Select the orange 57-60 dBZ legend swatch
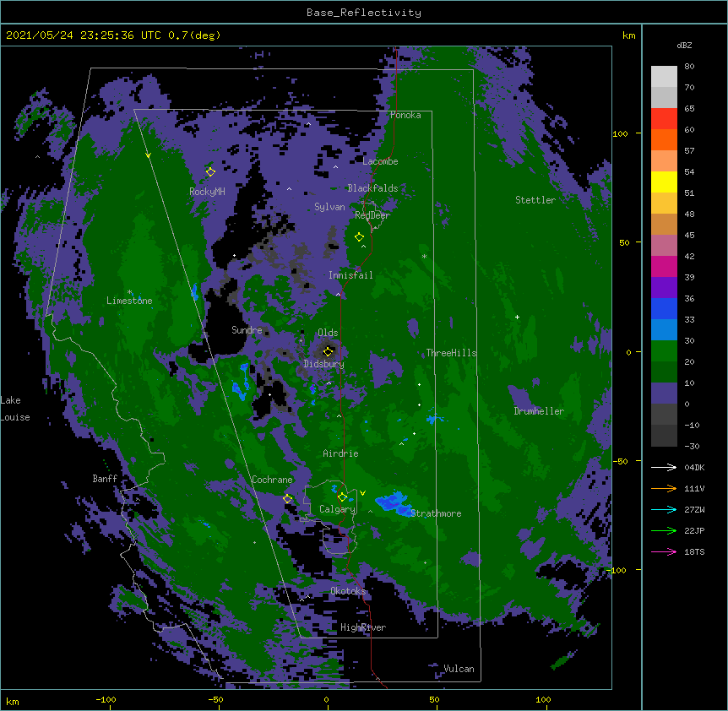This screenshot has width=728, height=711. [x=664, y=139]
